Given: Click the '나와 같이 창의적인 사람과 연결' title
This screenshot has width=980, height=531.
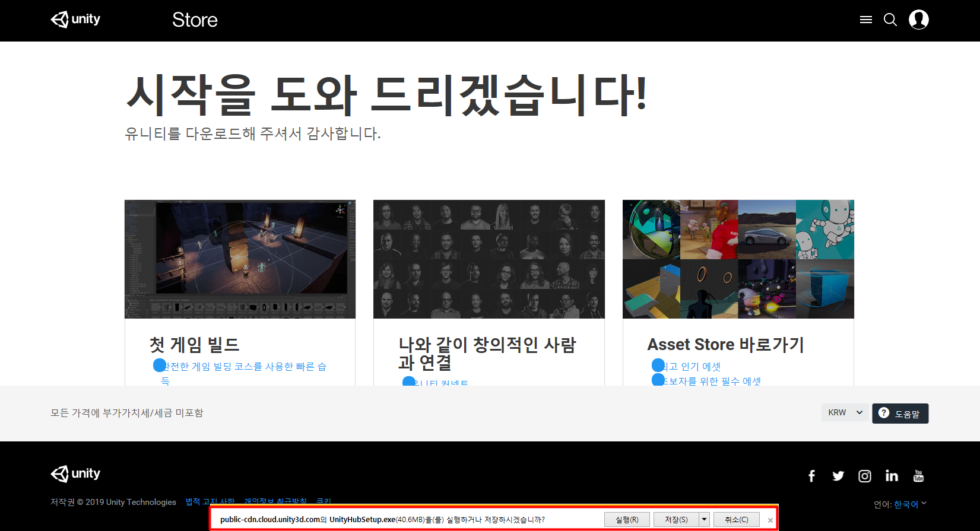Looking at the screenshot, I should pos(487,353).
